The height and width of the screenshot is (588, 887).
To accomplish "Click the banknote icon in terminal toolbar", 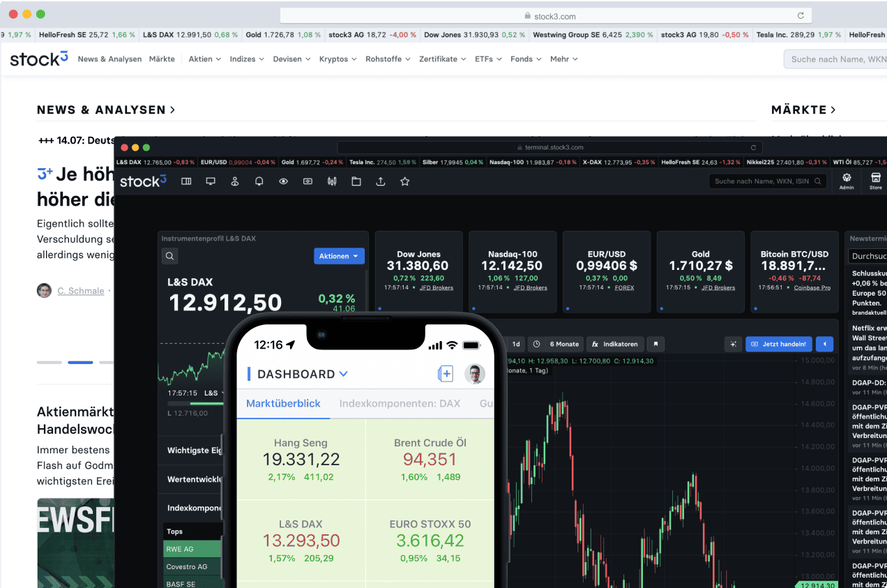I will click(x=308, y=181).
